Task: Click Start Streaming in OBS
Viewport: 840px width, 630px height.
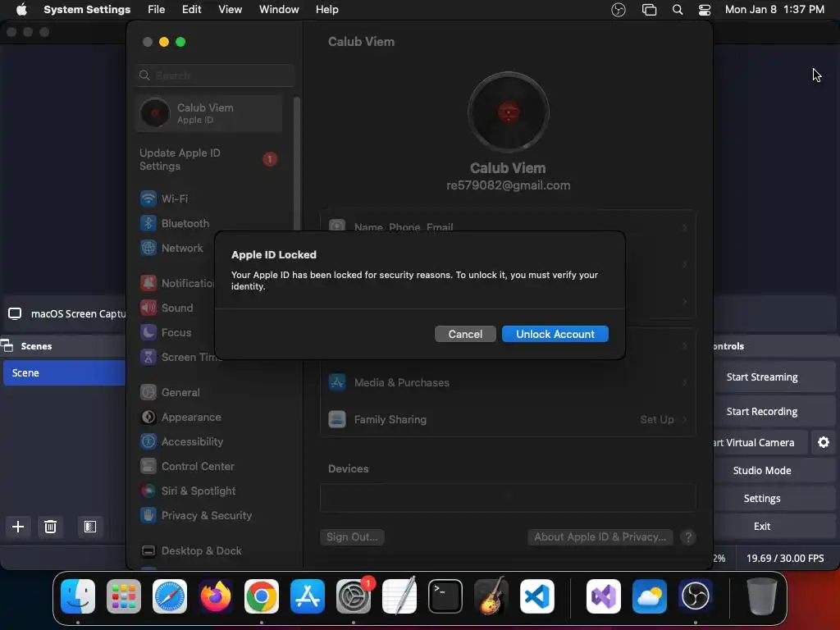Action: tap(774, 377)
